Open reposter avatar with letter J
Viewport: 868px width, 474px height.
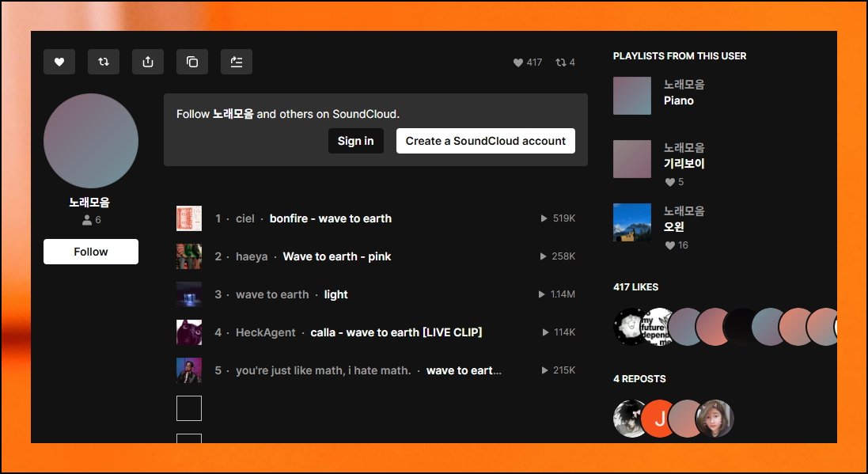657,419
